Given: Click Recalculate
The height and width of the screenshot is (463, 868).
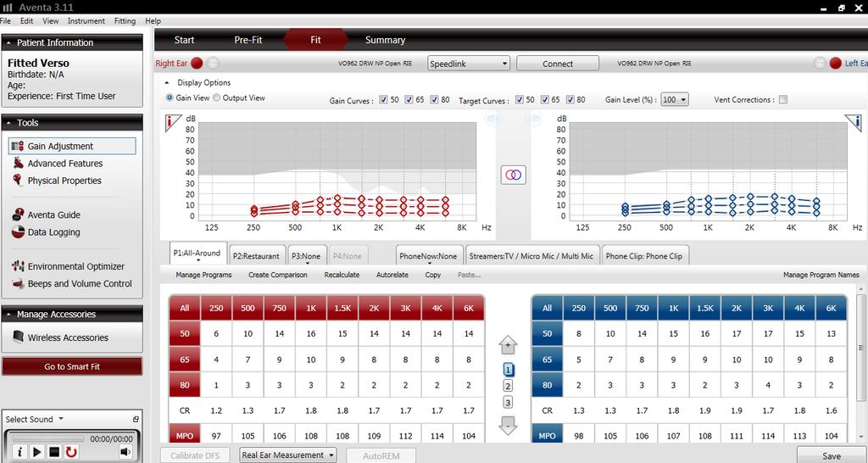Looking at the screenshot, I should [x=342, y=275].
